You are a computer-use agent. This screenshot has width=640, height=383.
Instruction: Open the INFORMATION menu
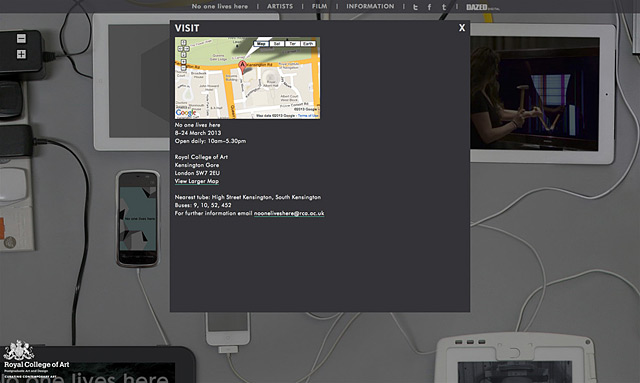(x=370, y=7)
